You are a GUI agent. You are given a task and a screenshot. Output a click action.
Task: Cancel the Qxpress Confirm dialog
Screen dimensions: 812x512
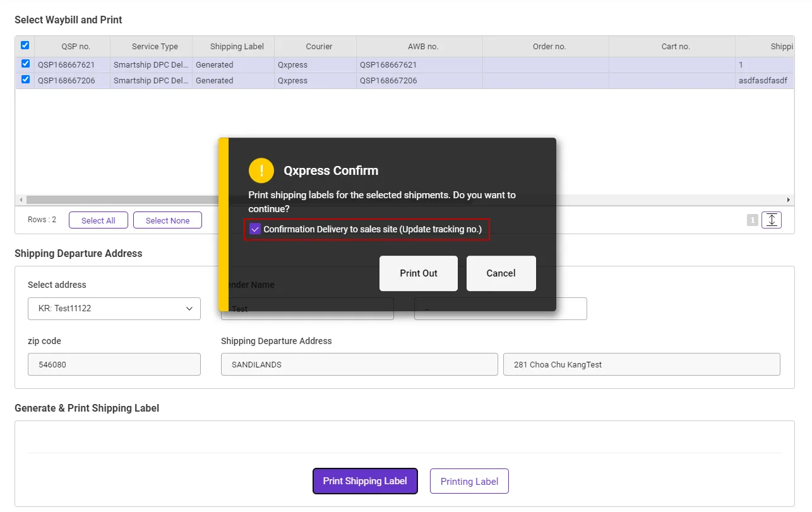click(x=501, y=273)
